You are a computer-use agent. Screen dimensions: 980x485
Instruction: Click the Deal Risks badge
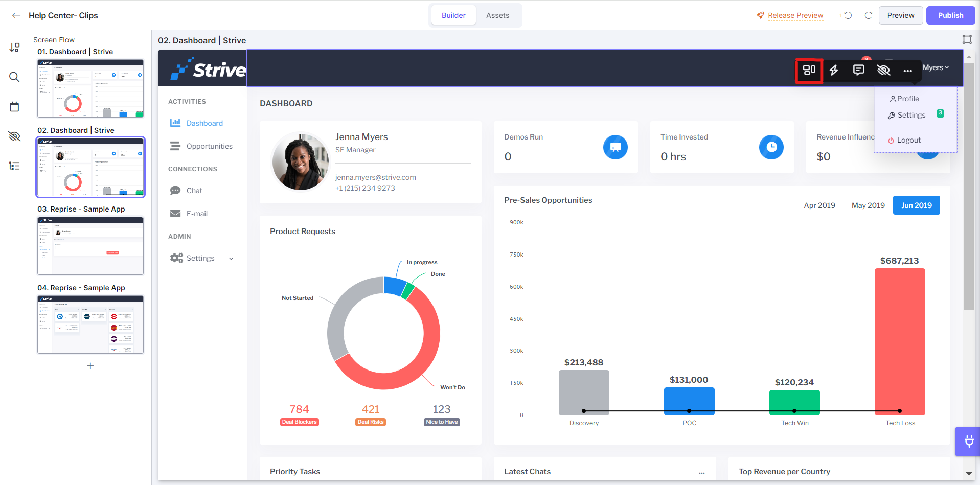click(371, 422)
